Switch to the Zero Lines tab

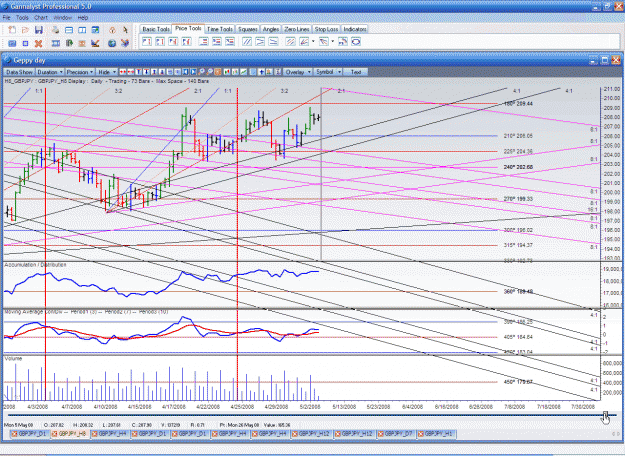[297, 29]
